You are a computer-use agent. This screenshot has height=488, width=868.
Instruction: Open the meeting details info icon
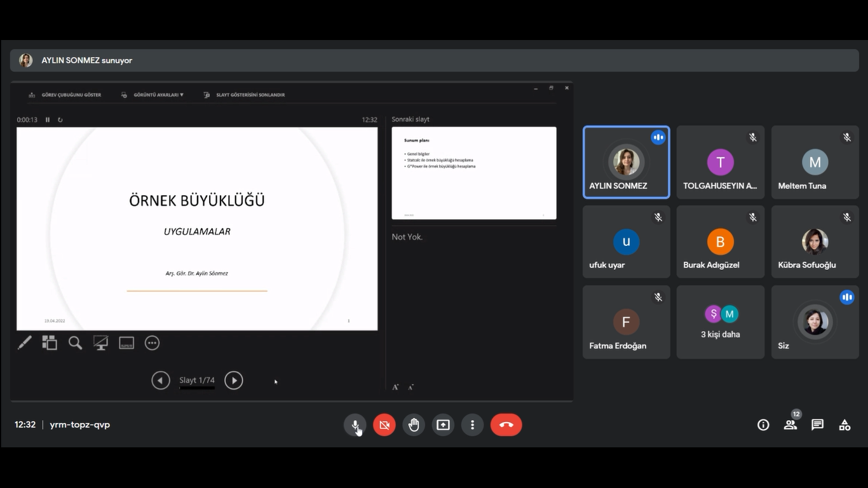point(763,425)
